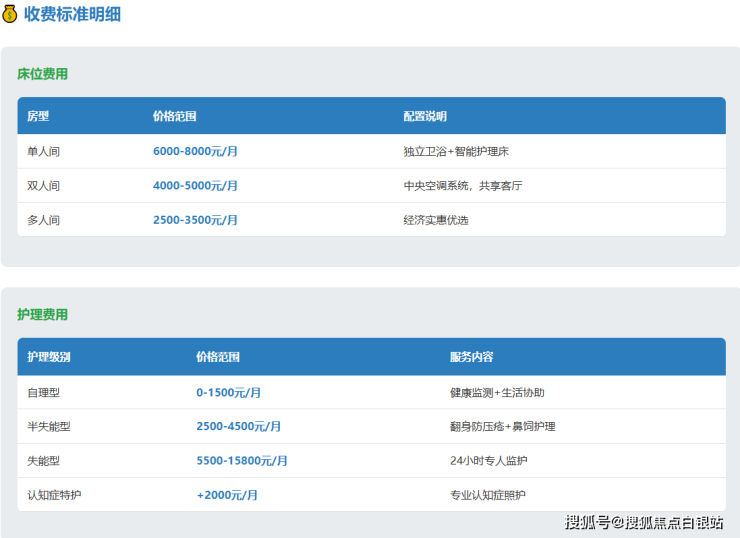Click the 独立卫浴+智能护理床 description
The image size is (740, 538).
[x=457, y=152]
